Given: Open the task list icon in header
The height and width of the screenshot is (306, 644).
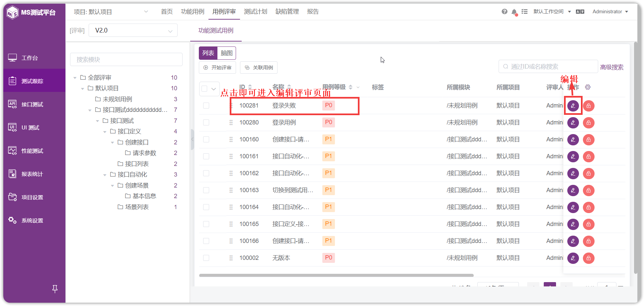Looking at the screenshot, I should (524, 12).
